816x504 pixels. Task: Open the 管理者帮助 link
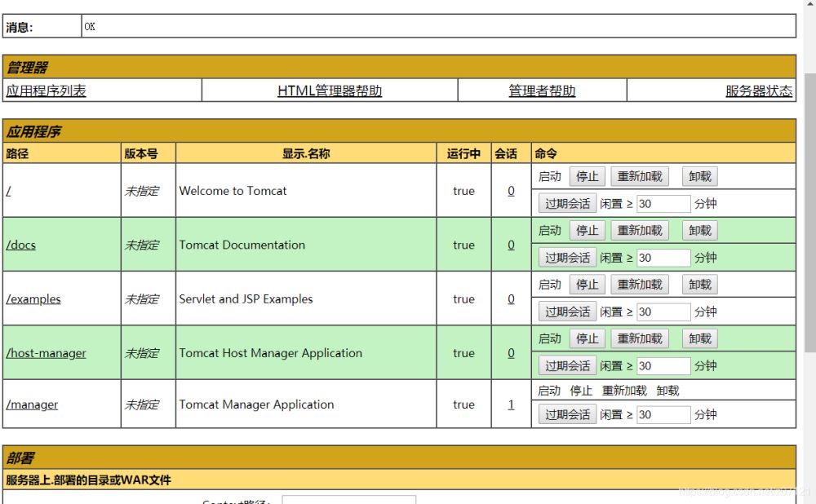[542, 91]
